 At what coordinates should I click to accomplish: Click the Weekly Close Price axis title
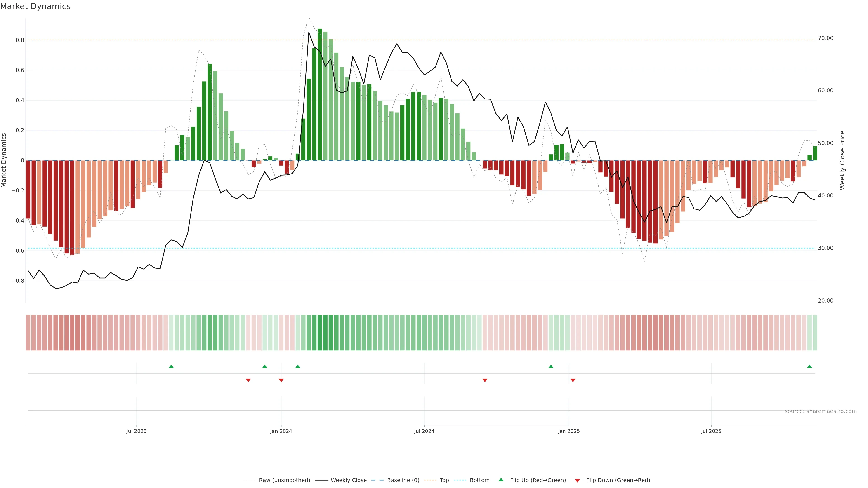(x=842, y=160)
